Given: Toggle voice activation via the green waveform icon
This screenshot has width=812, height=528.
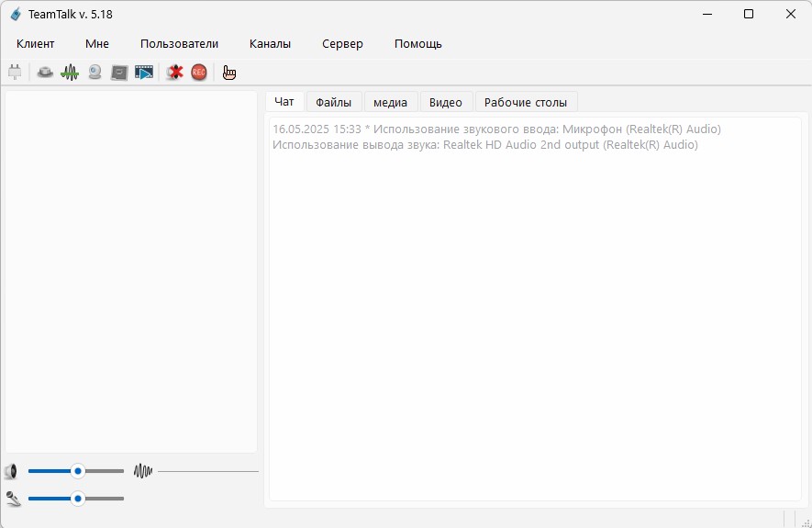Looking at the screenshot, I should [x=70, y=73].
